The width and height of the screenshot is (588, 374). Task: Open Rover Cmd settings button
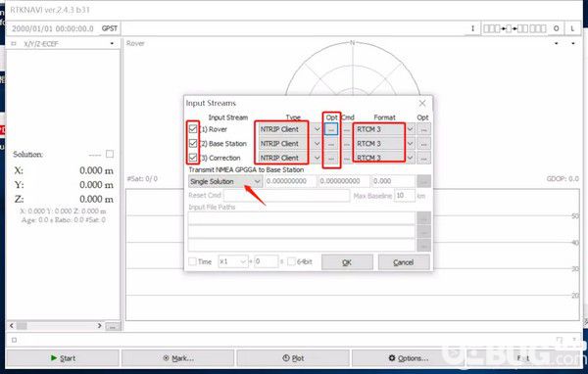tap(347, 129)
